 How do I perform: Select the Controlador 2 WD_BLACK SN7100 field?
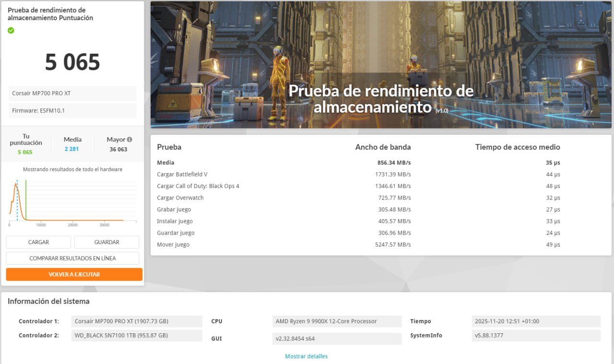coord(137,335)
